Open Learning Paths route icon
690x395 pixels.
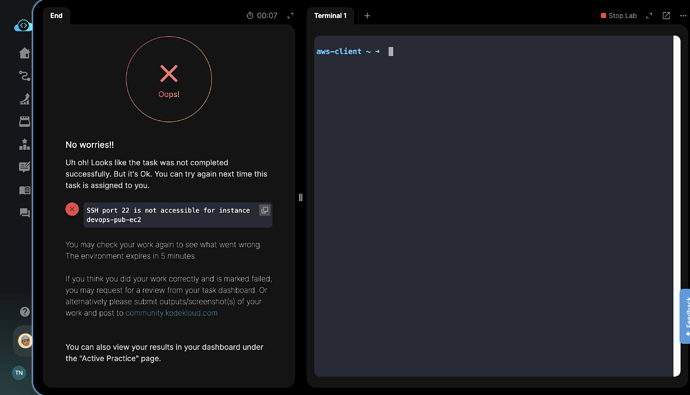click(24, 76)
